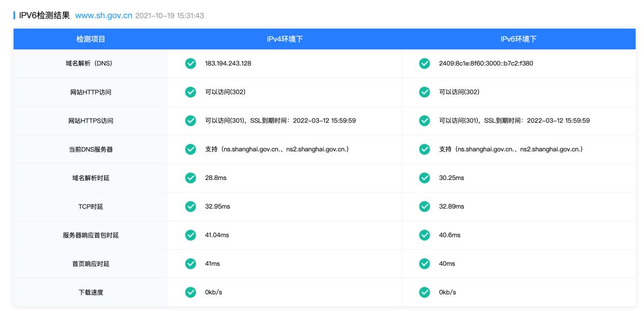Click IPv6 HTTPS SSL expiry result text
Screen dimensions: 644x311
[x=514, y=121]
